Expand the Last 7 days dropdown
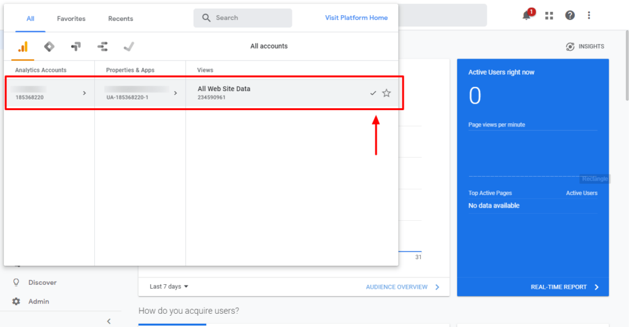Image resolution: width=644 pixels, height=327 pixels. [x=169, y=287]
